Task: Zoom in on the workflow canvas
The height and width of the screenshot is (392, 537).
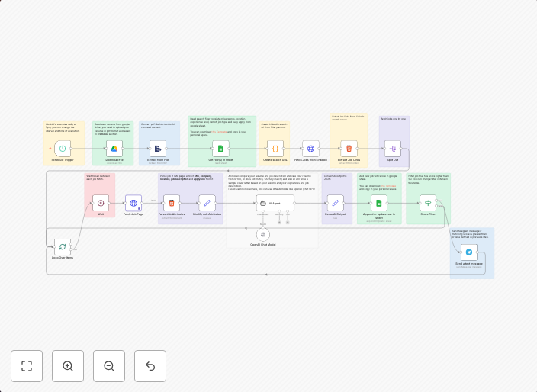Action: click(68, 366)
